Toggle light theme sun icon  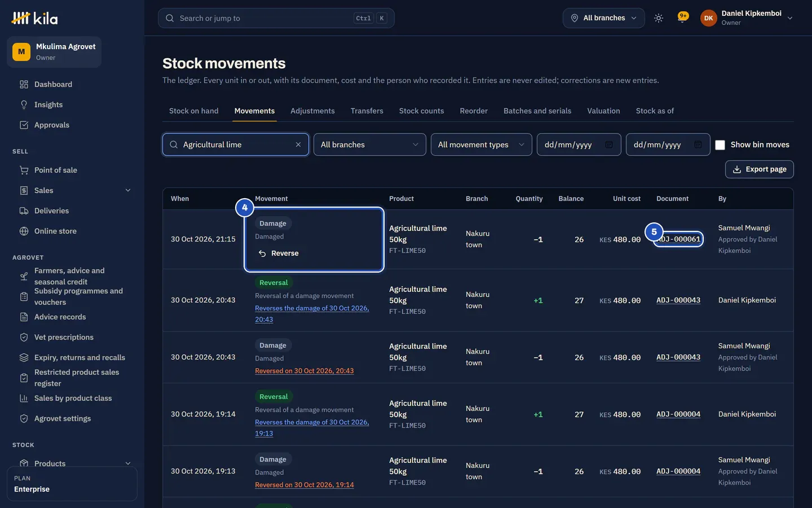click(658, 18)
